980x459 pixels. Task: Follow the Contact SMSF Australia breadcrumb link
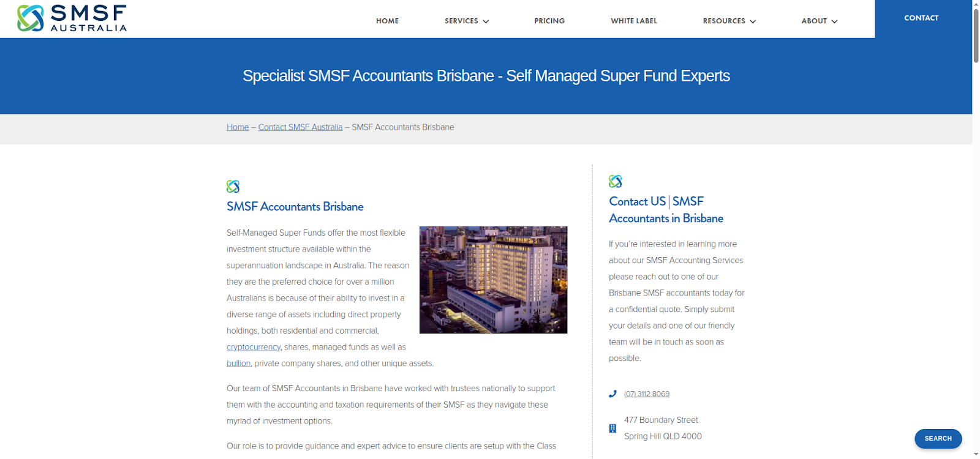[300, 127]
